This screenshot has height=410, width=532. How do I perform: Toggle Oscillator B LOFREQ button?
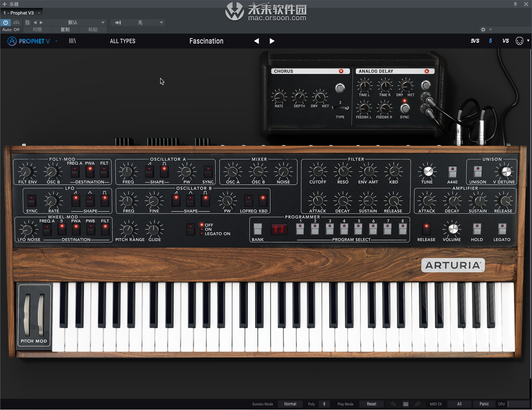(x=249, y=201)
